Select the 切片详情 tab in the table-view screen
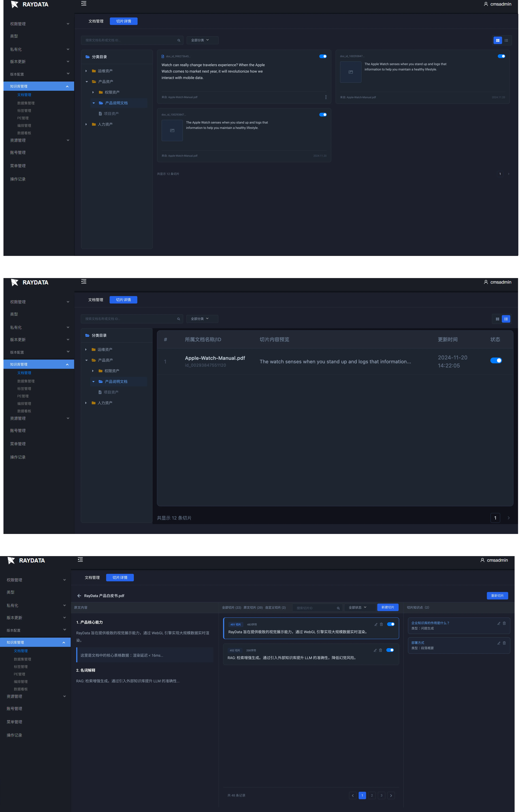Viewport: 525px width, 812px height. click(x=123, y=300)
